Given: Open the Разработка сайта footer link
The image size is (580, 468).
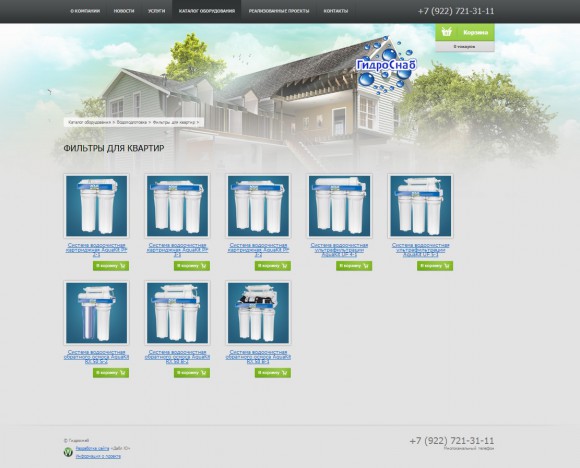Looking at the screenshot, I should pyautogui.click(x=92, y=448).
